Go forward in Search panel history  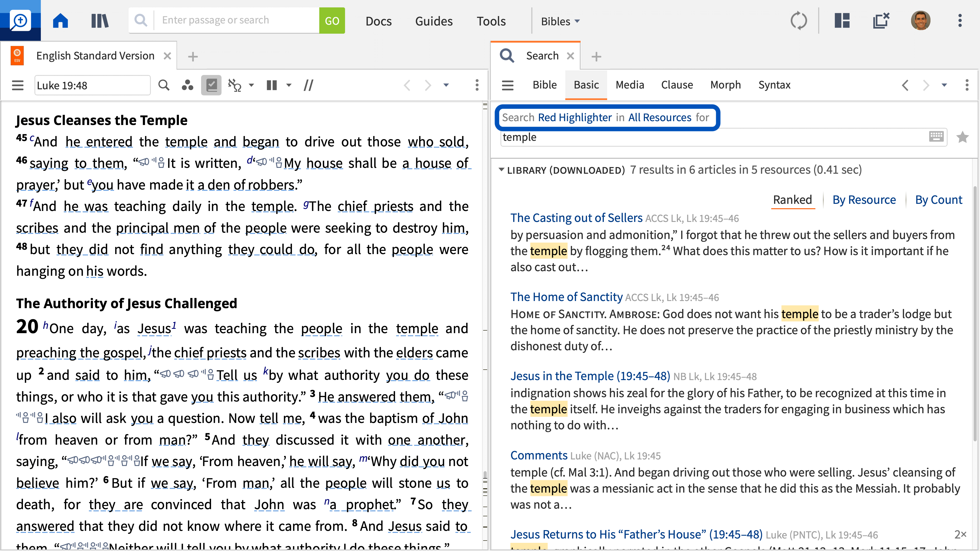point(926,85)
